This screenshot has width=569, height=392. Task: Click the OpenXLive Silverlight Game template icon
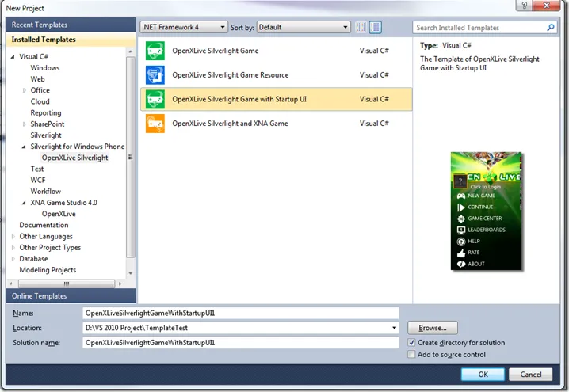click(x=155, y=51)
